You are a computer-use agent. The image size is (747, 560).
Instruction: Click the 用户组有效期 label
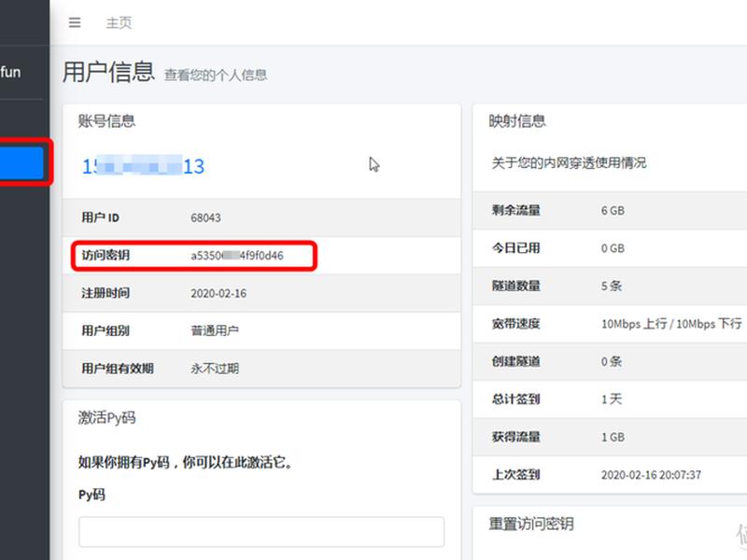tap(118, 368)
